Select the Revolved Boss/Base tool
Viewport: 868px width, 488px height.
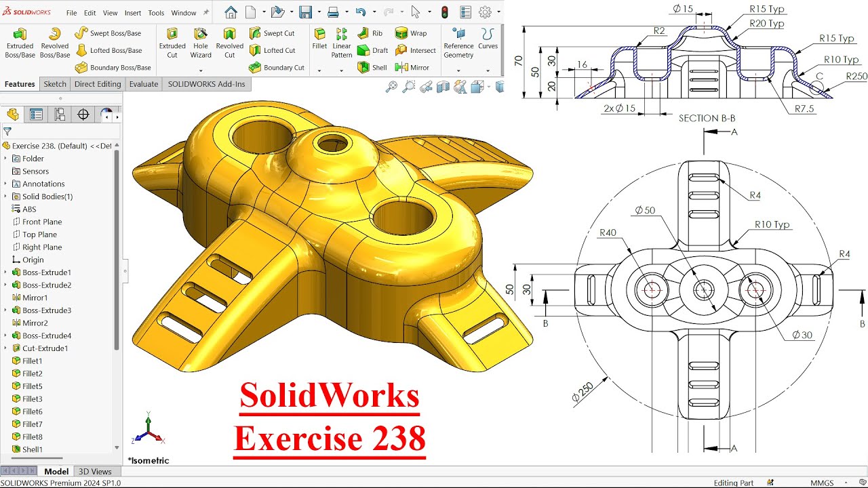(x=54, y=43)
